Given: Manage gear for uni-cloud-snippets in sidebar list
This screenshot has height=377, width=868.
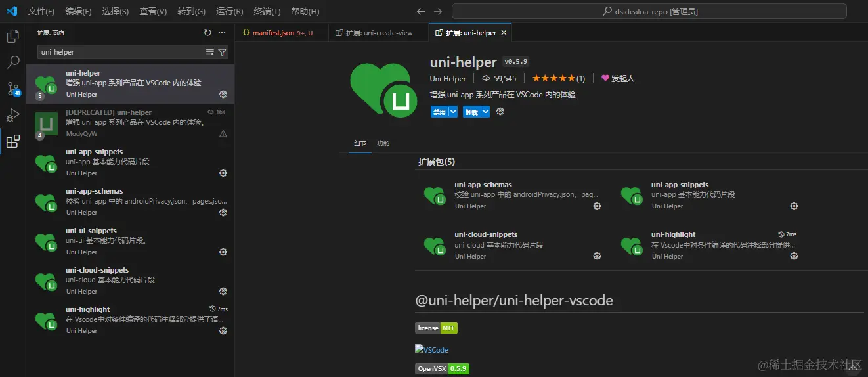Looking at the screenshot, I should 223,292.
